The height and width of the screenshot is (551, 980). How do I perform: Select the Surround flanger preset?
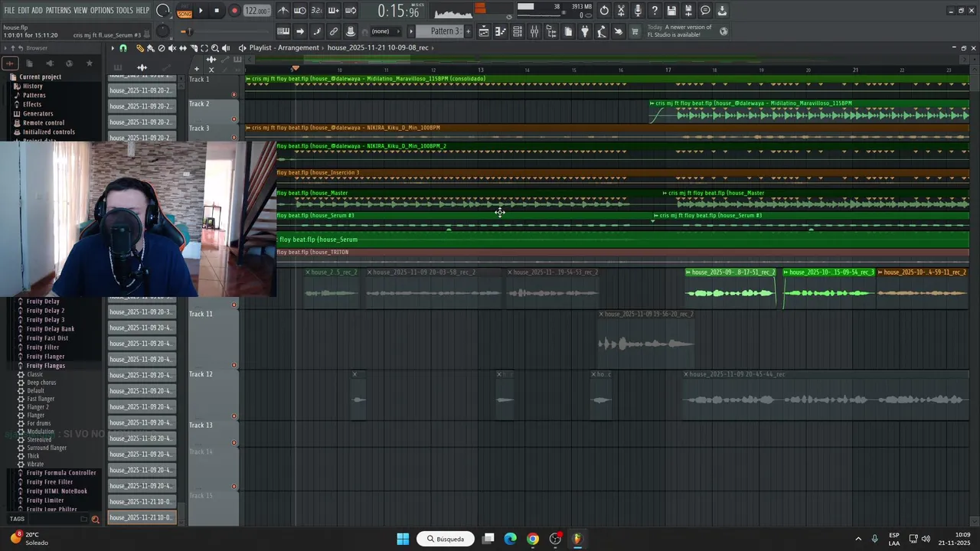[x=47, y=448]
